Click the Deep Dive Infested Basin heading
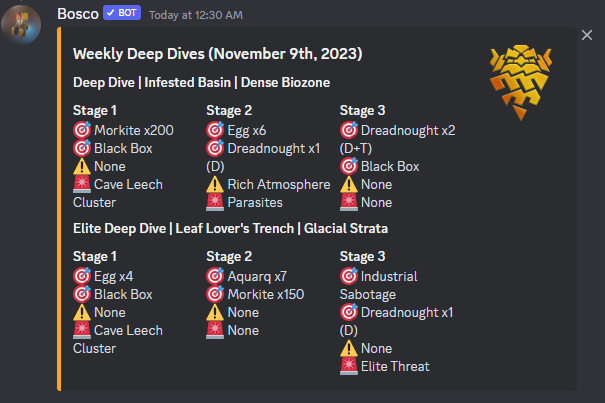 201,83
